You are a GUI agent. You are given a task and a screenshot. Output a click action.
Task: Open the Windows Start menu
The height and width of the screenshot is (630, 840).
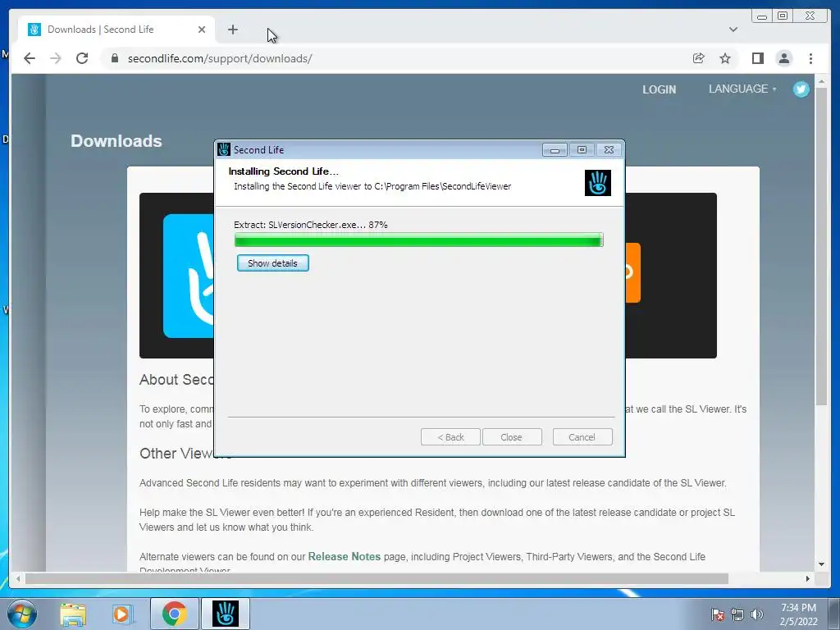(x=21, y=614)
